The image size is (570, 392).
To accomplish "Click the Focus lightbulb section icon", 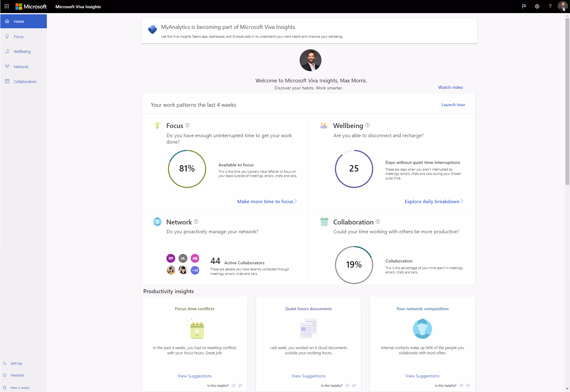I will [157, 125].
